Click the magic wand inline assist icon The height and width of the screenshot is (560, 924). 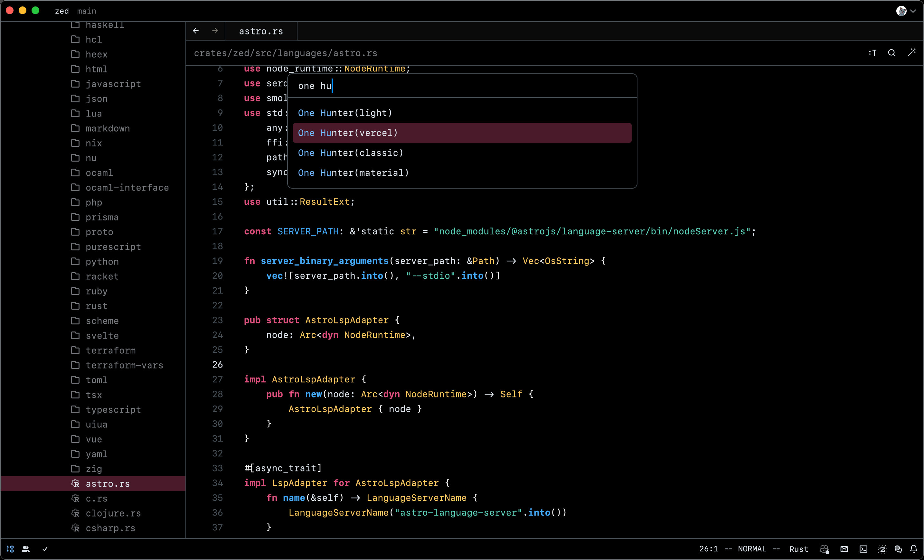[912, 53]
